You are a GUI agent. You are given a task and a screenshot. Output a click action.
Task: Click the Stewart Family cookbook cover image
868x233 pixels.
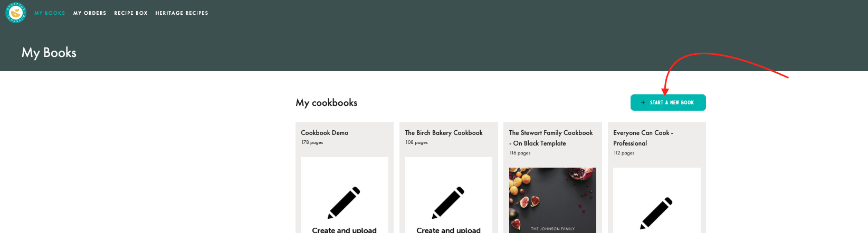click(x=552, y=200)
